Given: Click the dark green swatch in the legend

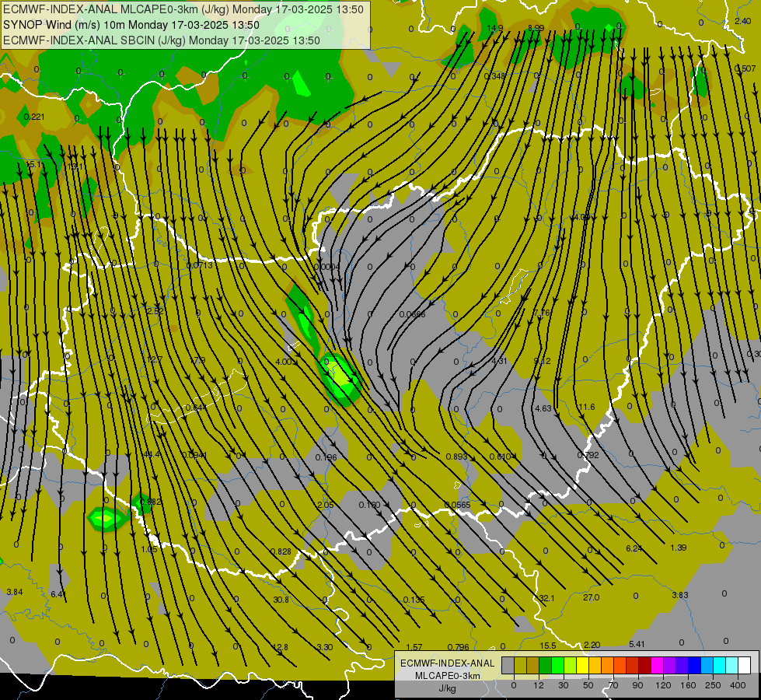Looking at the screenshot, I should click(545, 666).
